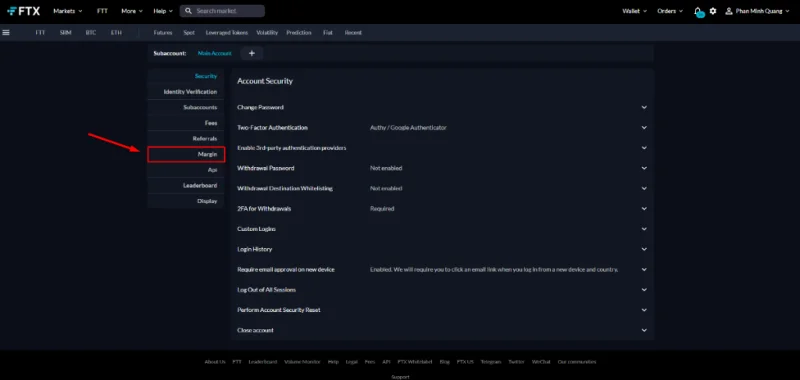Expand the Login History chevron
Viewport: 800px width, 380px height.
tap(644, 249)
